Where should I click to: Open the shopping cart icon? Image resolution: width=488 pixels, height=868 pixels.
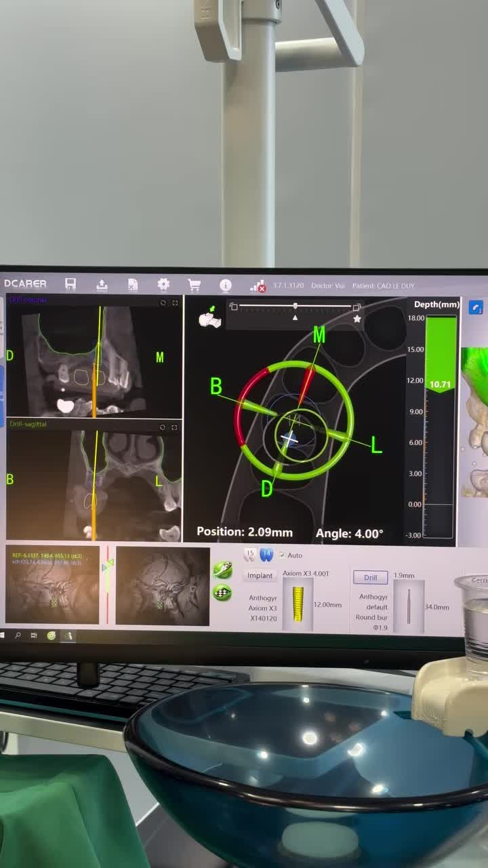(x=194, y=285)
